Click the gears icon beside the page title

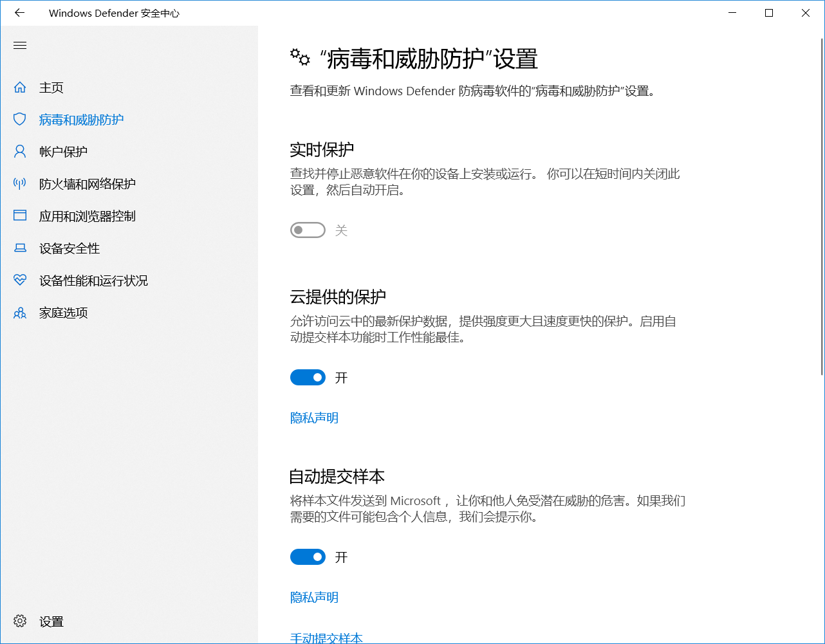(x=300, y=58)
